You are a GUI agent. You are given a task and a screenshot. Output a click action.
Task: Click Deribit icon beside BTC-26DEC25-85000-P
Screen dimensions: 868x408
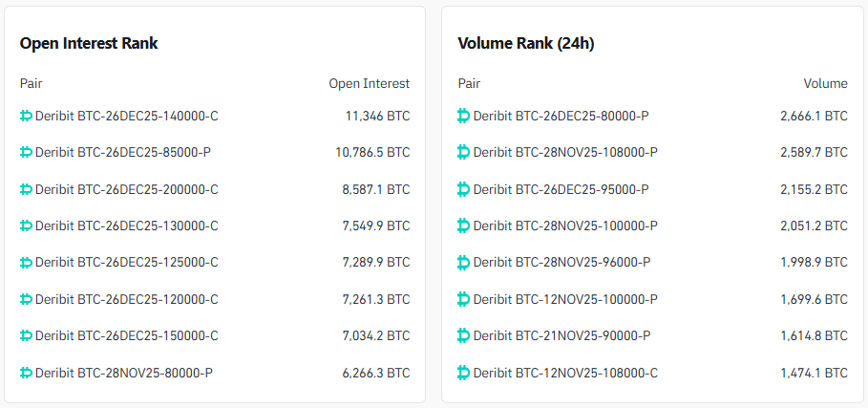[26, 153]
